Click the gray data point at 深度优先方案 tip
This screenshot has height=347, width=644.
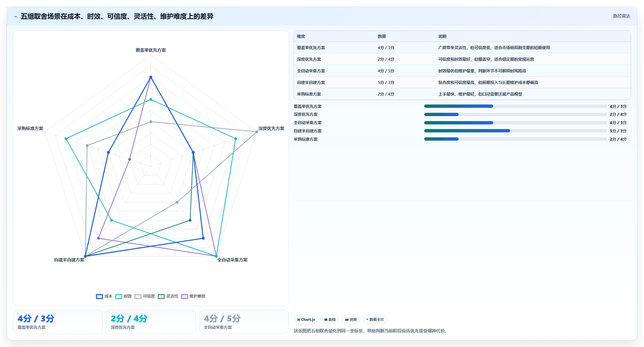pyautogui.click(x=257, y=132)
